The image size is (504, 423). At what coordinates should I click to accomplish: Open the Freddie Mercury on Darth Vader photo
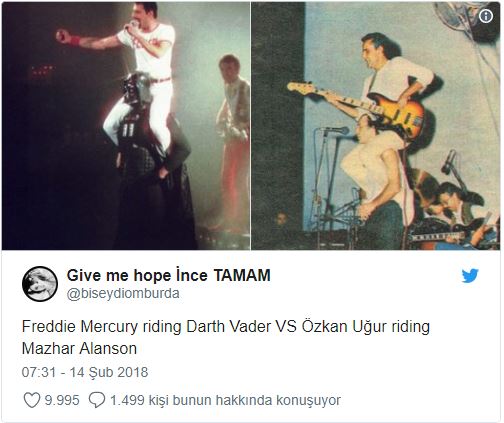pos(126,126)
